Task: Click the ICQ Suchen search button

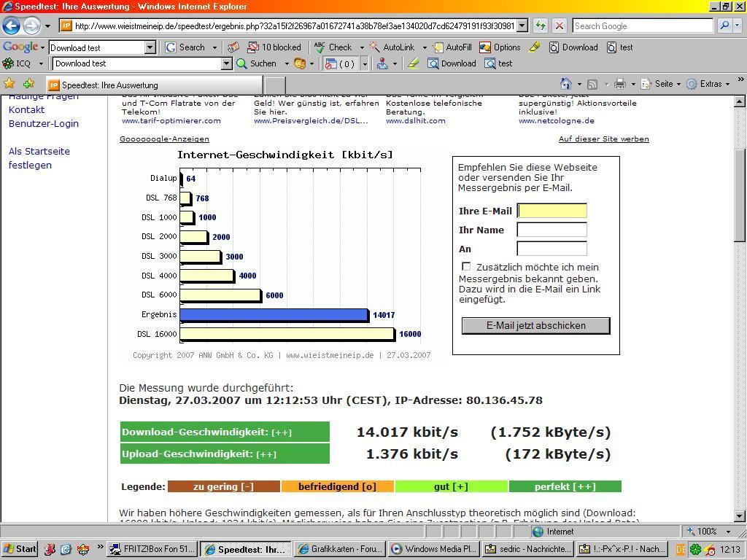Action: tap(257, 63)
